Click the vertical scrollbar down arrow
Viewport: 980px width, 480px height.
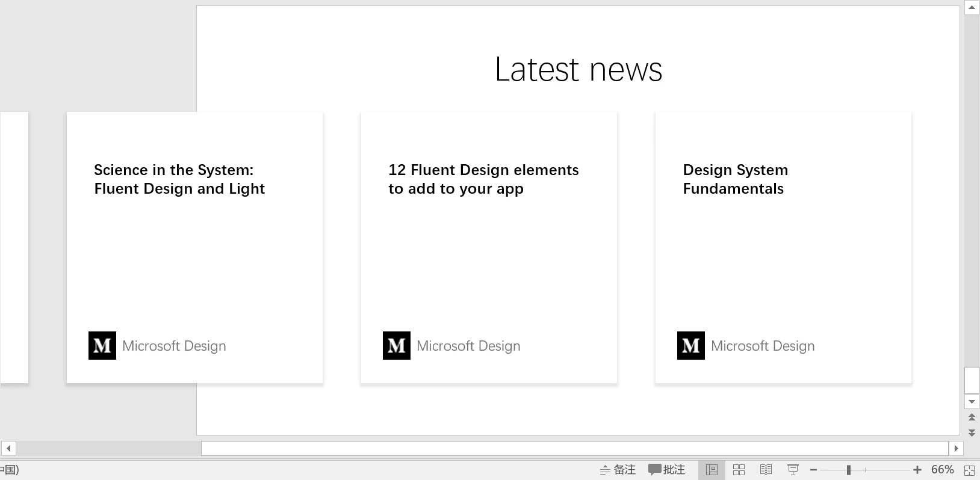pyautogui.click(x=972, y=402)
